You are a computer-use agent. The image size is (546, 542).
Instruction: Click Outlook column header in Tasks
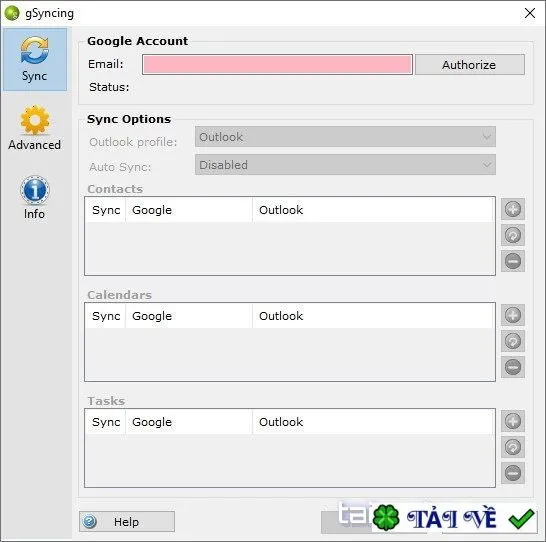coord(373,422)
